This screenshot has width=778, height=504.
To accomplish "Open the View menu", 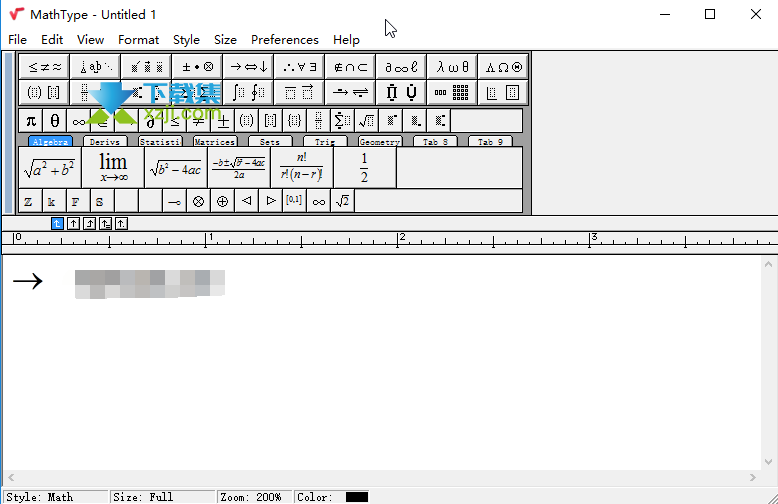I will point(90,40).
